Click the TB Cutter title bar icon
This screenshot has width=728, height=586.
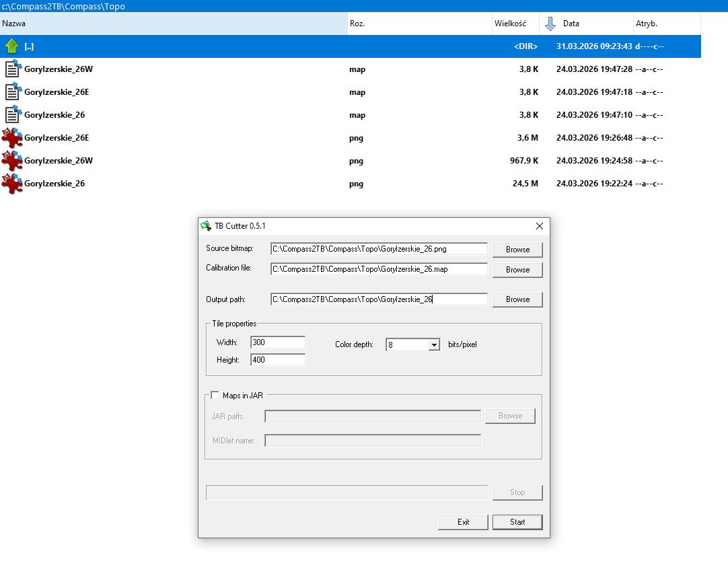coord(206,226)
